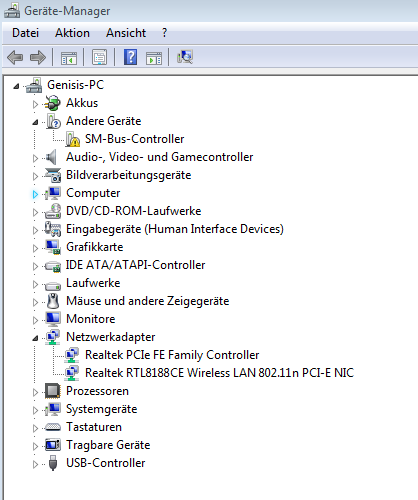Click the Forward arrow toolbar button
This screenshot has width=418, height=500.
click(x=38, y=57)
